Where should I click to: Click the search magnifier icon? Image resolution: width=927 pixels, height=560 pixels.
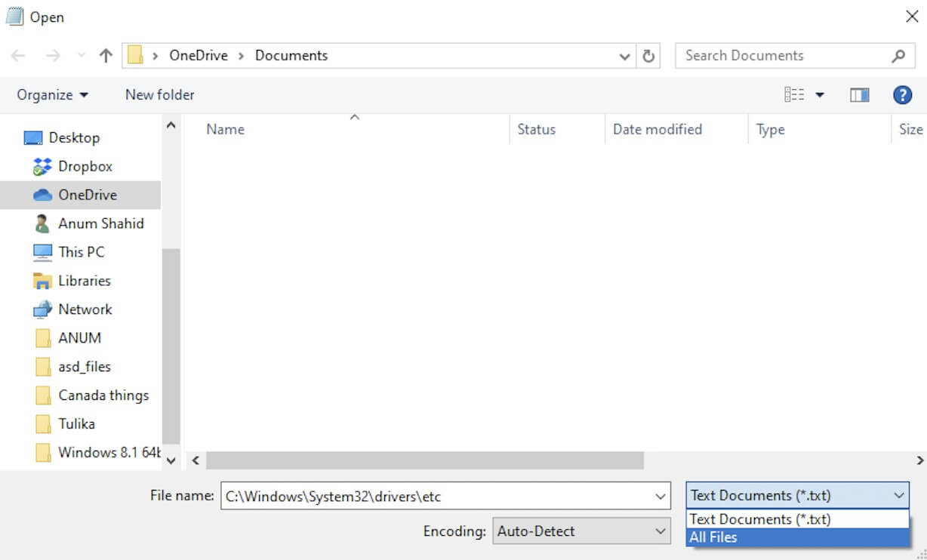coord(898,56)
